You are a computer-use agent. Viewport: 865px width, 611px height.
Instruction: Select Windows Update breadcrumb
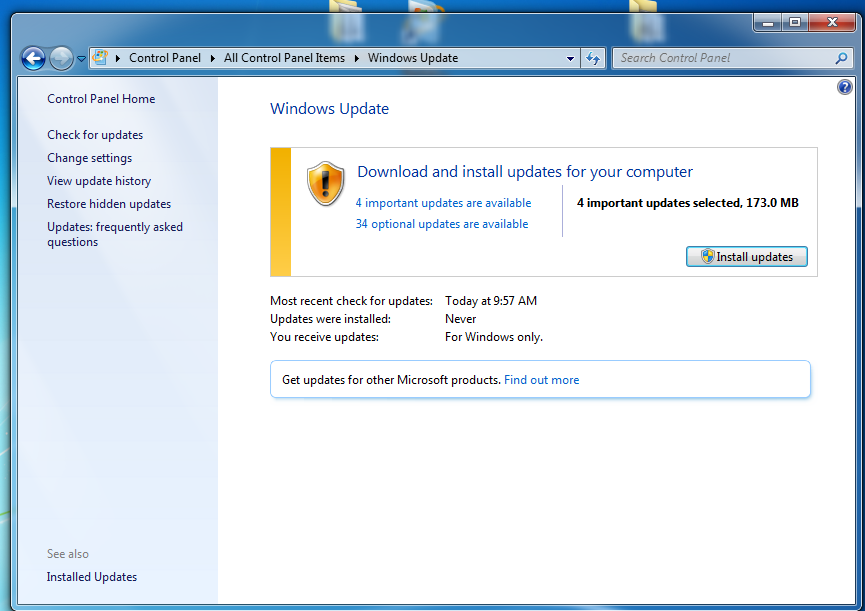click(413, 58)
